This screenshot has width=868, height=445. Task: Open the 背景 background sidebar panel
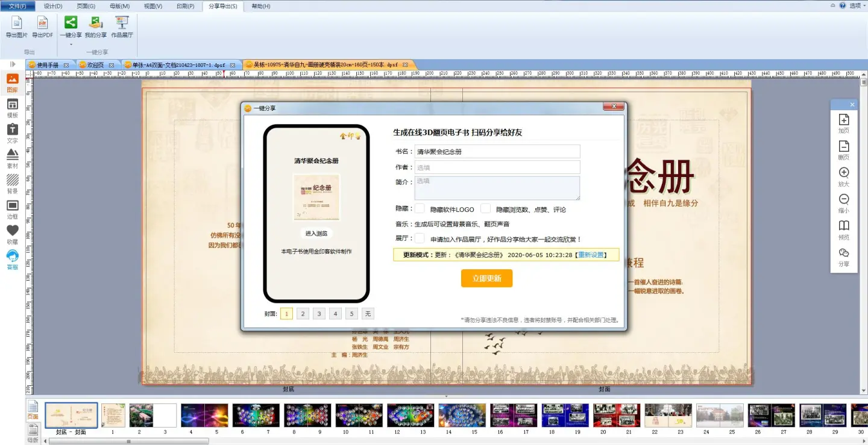12,184
